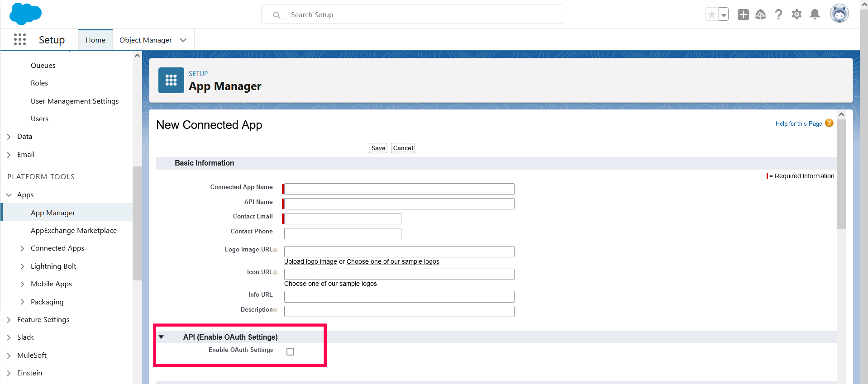Open the notifications bell

[815, 15]
